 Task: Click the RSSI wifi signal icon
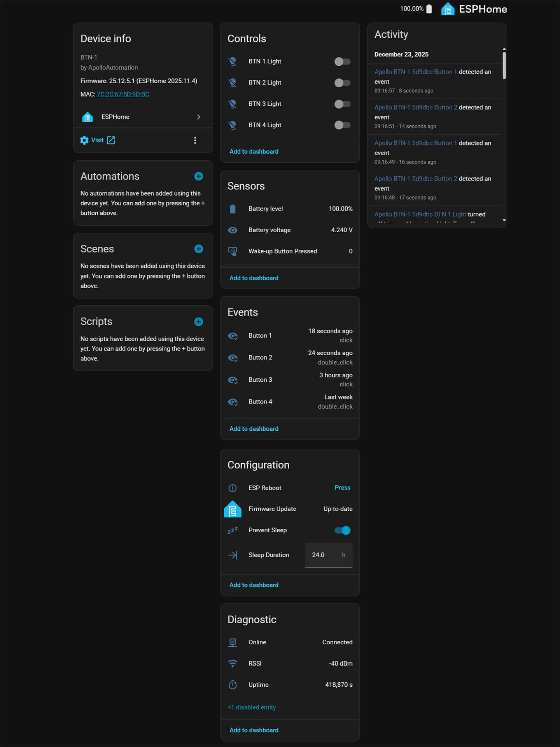coord(233,663)
